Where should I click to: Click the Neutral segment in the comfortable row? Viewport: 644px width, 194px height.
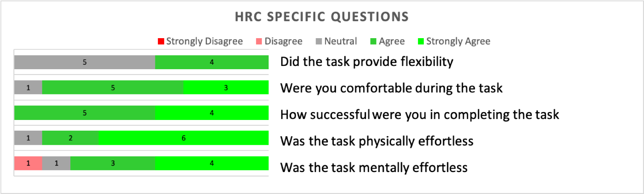[28, 87]
